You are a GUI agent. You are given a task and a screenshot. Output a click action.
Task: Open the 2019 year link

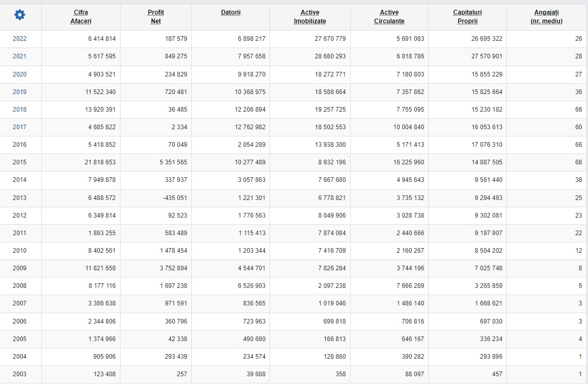point(20,92)
